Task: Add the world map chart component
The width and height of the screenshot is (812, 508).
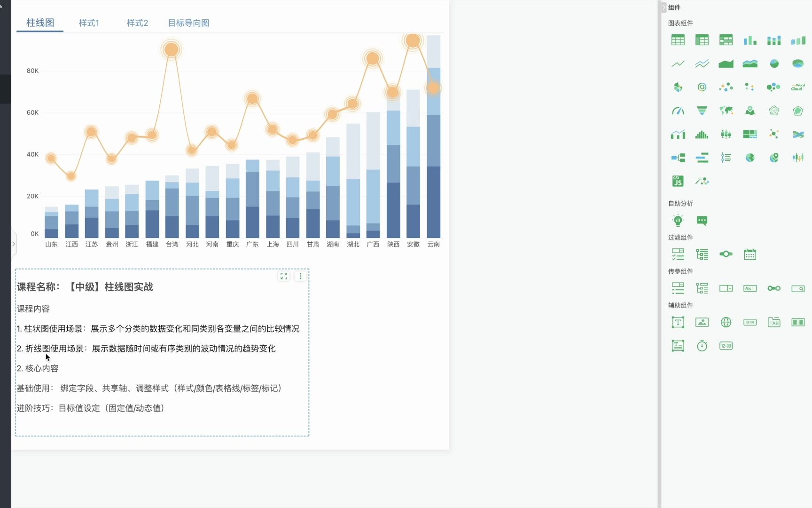Action: 726,111
